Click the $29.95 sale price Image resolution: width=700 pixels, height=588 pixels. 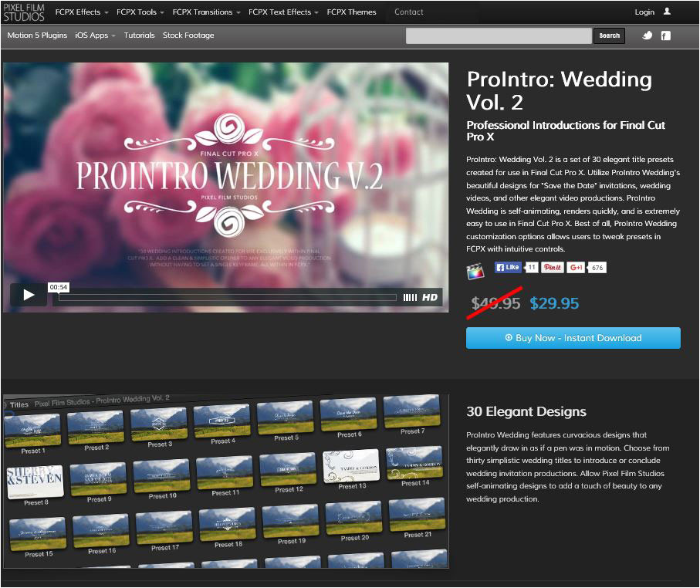click(554, 303)
